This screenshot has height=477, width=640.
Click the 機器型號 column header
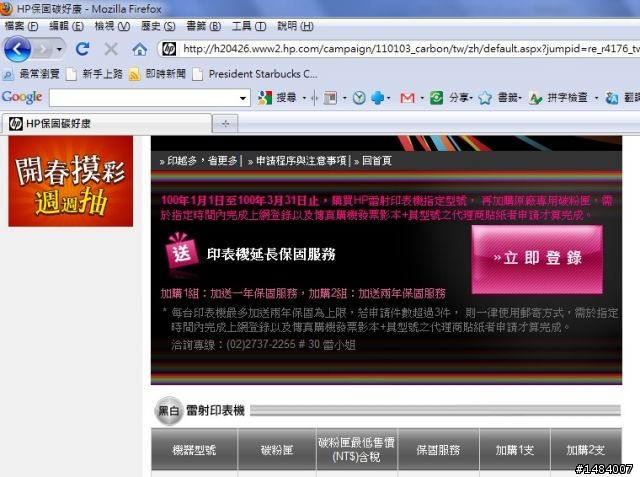click(194, 450)
